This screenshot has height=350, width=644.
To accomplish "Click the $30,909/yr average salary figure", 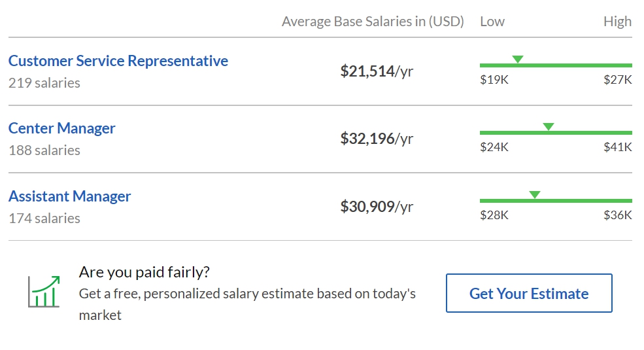I will tap(377, 207).
